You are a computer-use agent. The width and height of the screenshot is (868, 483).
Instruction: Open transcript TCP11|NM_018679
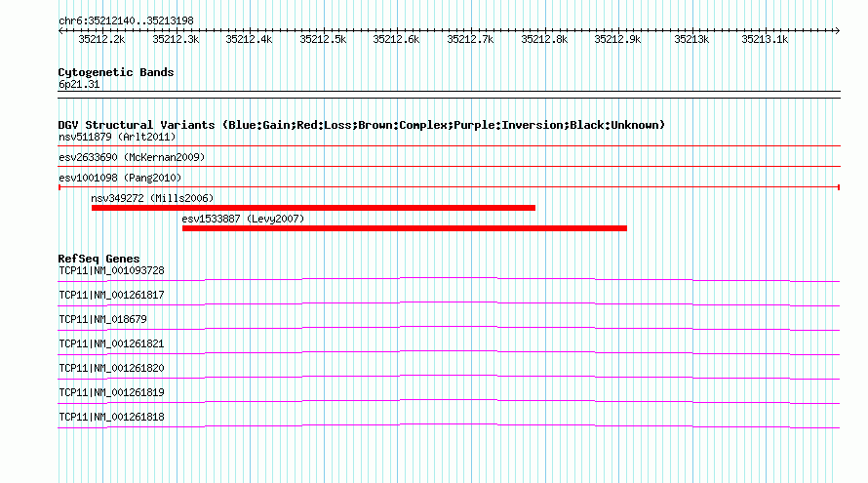tap(102, 320)
